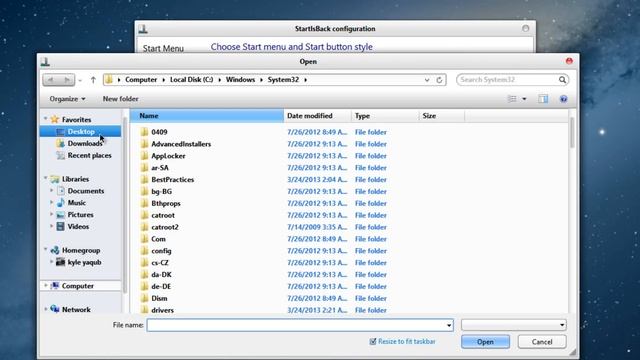Click Computer in the address breadcrumb

click(141, 80)
